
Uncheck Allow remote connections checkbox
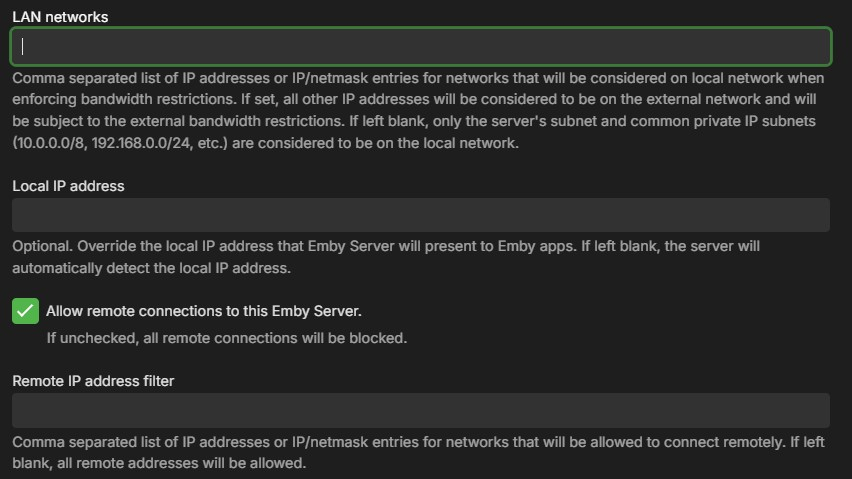click(x=25, y=311)
